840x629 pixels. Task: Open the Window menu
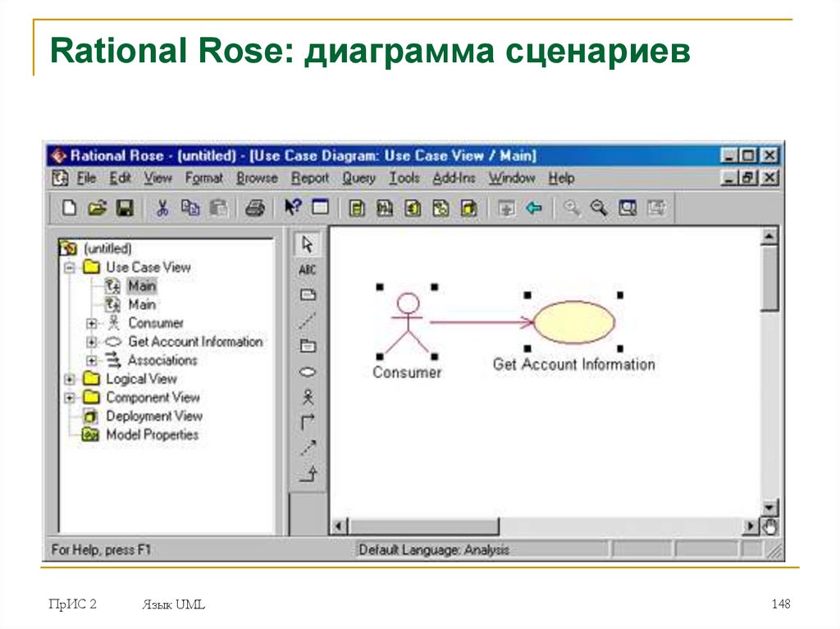pos(512,178)
